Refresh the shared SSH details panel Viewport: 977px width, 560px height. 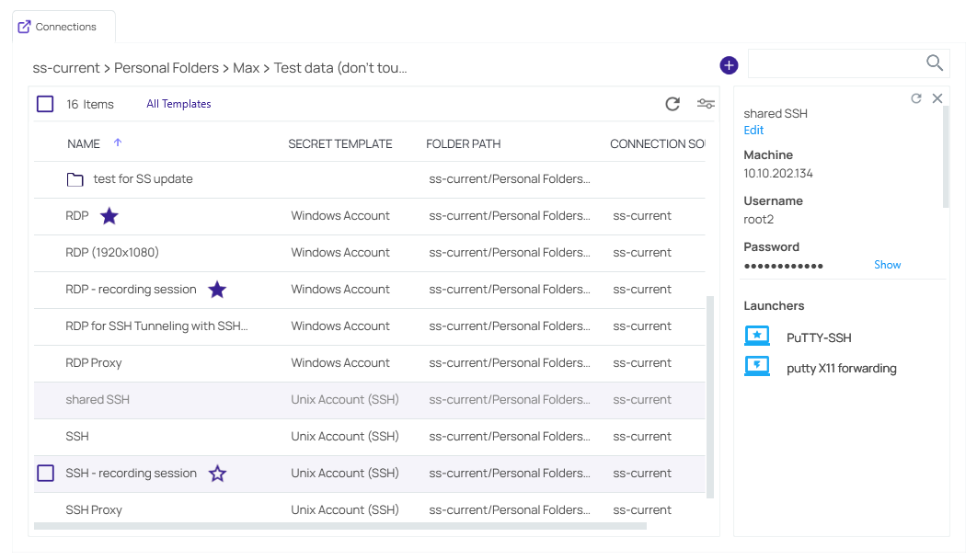(916, 98)
